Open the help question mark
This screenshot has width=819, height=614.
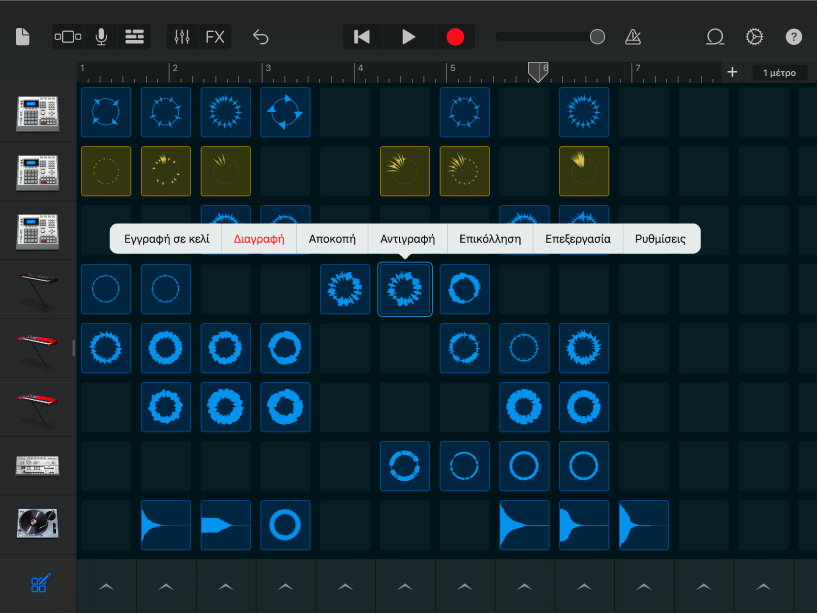click(x=793, y=37)
